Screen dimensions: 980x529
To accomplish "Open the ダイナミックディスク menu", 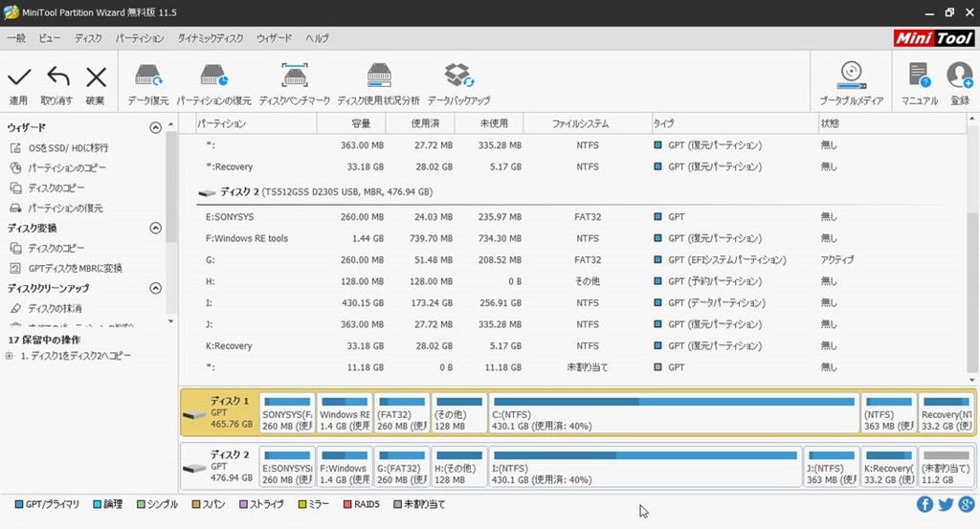I will [x=211, y=38].
